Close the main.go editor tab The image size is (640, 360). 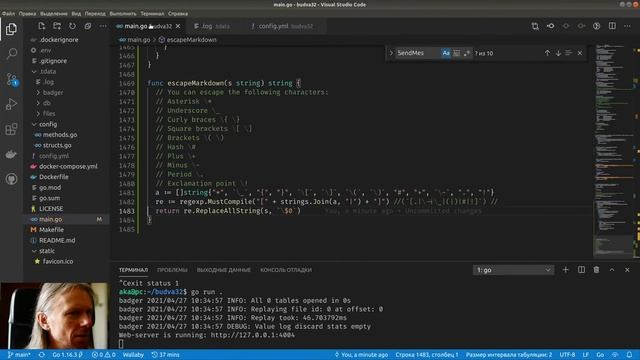pos(178,26)
